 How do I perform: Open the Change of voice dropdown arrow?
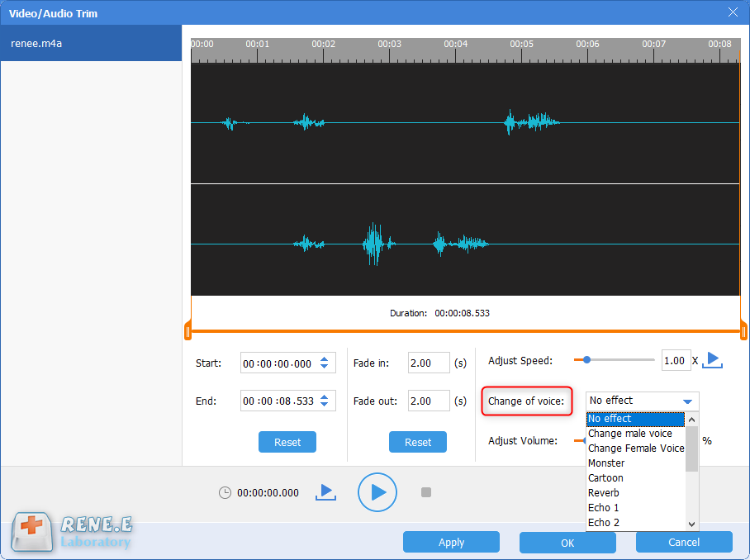(687, 401)
